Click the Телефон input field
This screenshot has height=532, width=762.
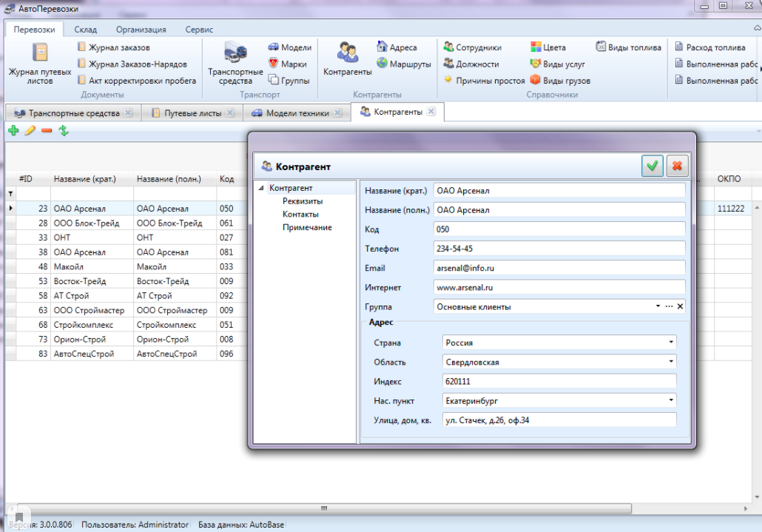click(559, 249)
